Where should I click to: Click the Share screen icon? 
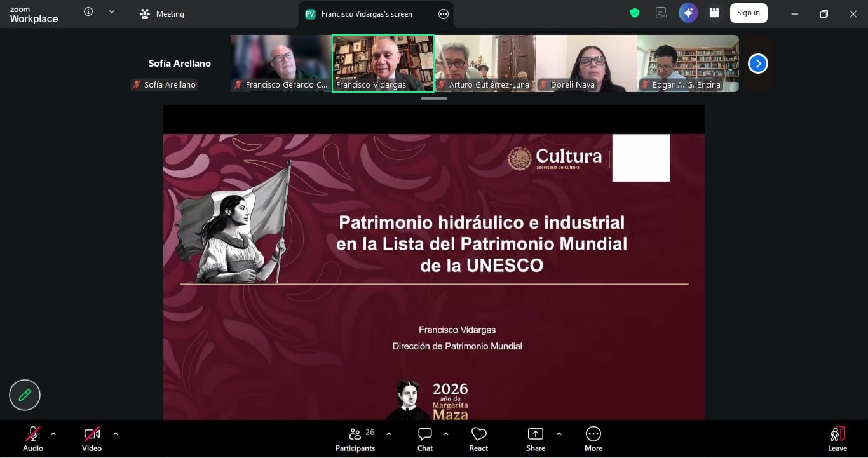coord(535,439)
